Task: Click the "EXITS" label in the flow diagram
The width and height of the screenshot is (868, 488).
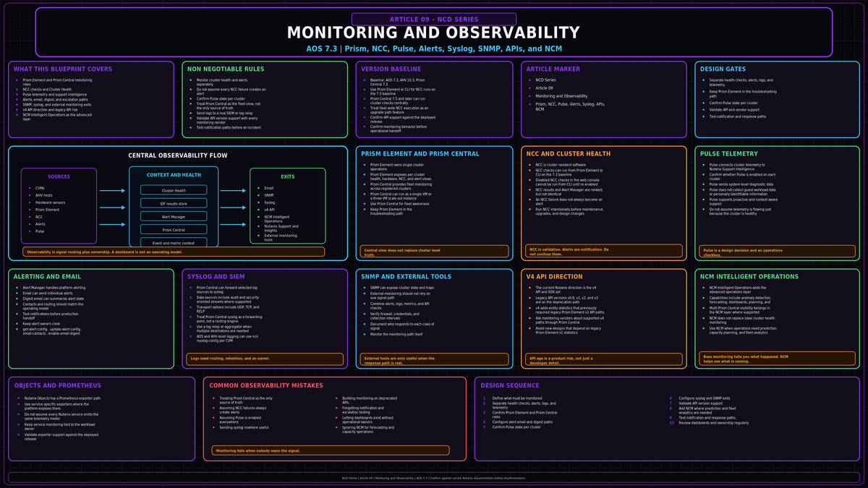Action: pos(288,176)
